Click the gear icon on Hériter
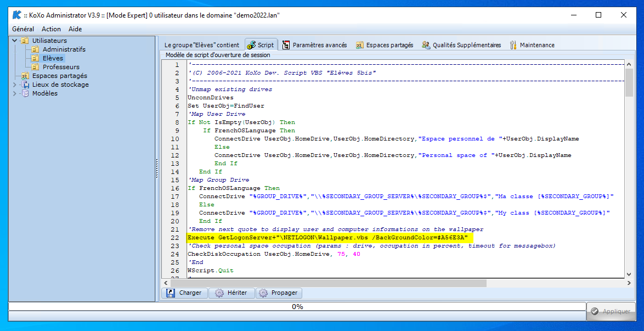Screen dimensions: 644x331 tap(219, 293)
